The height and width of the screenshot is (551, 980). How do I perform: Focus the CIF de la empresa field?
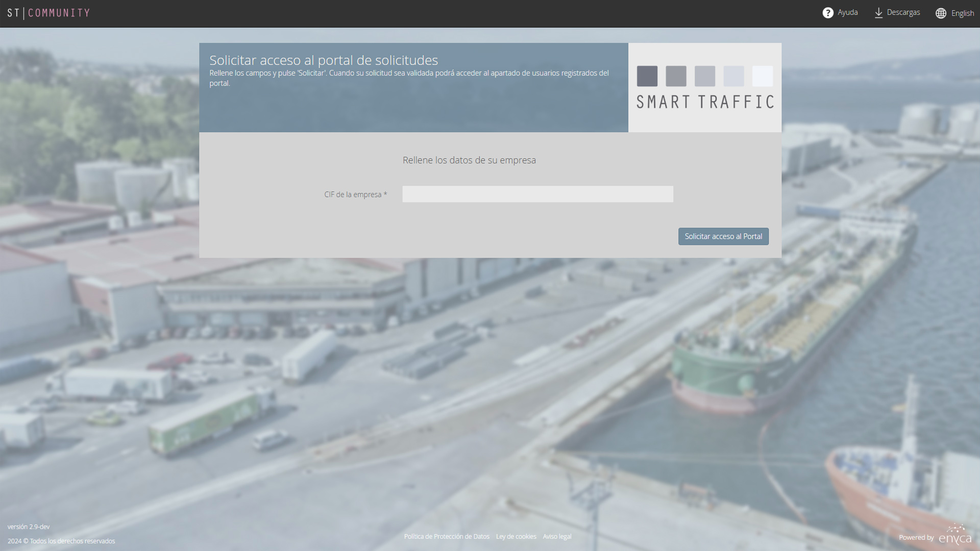537,194
